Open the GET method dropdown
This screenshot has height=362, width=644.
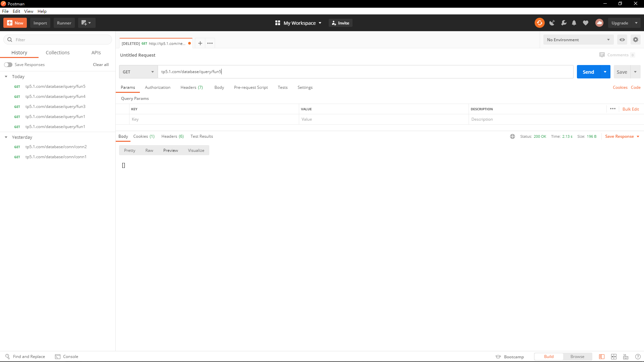point(138,72)
